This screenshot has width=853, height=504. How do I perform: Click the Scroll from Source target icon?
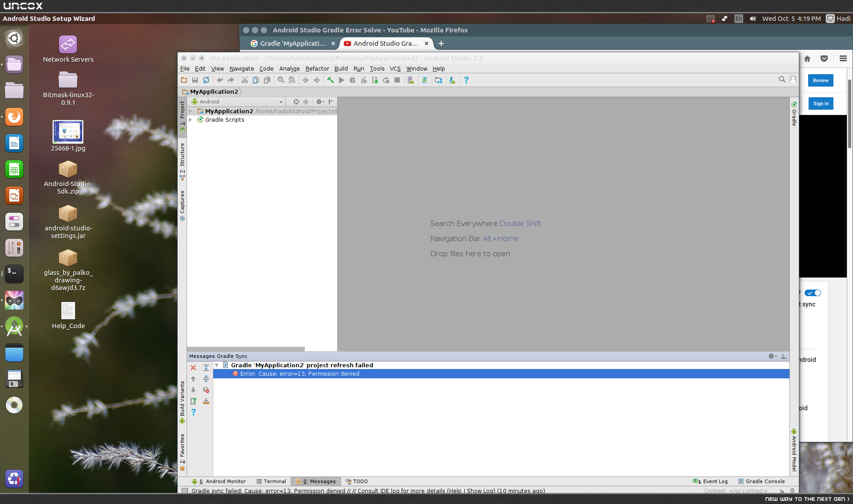click(x=296, y=102)
